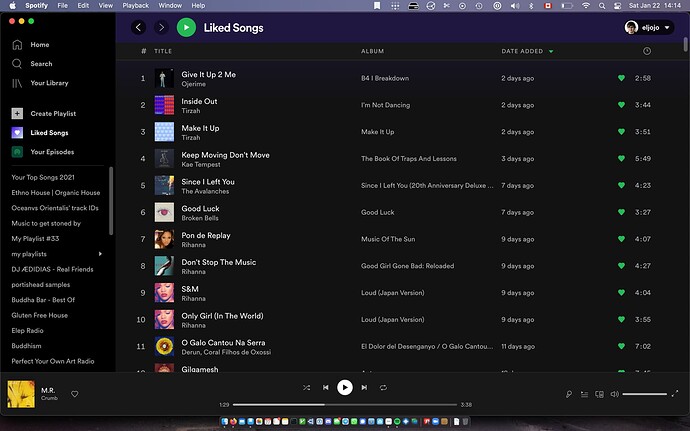Click the M.R. now playing album art
Viewport: 690px width, 431px height.
click(21, 394)
